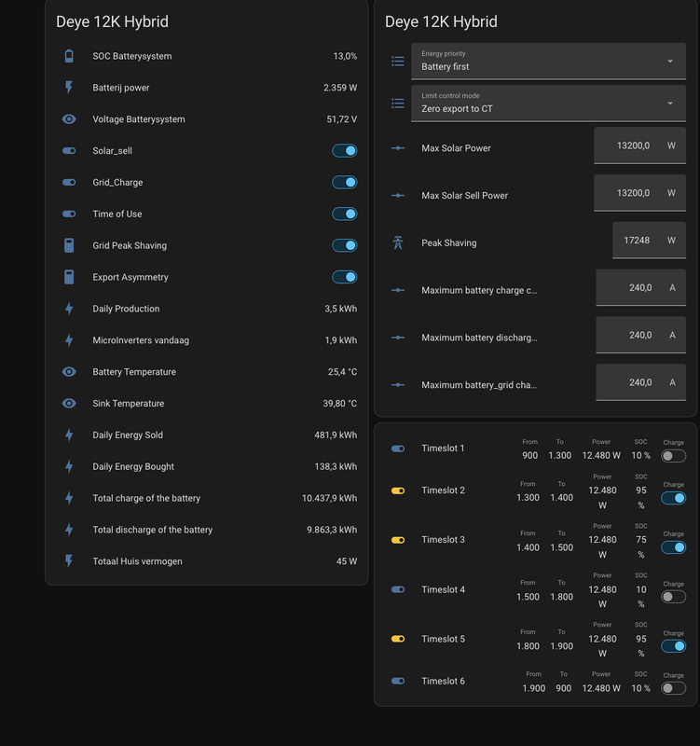Screen dimensions: 700x746
Task: Click the blue switch icon for Timeslot 4
Action: tap(398, 589)
